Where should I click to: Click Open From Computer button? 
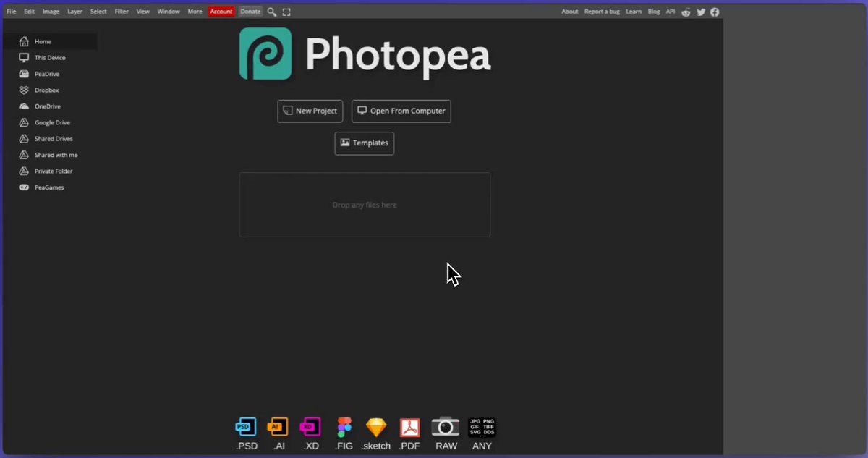tap(401, 111)
